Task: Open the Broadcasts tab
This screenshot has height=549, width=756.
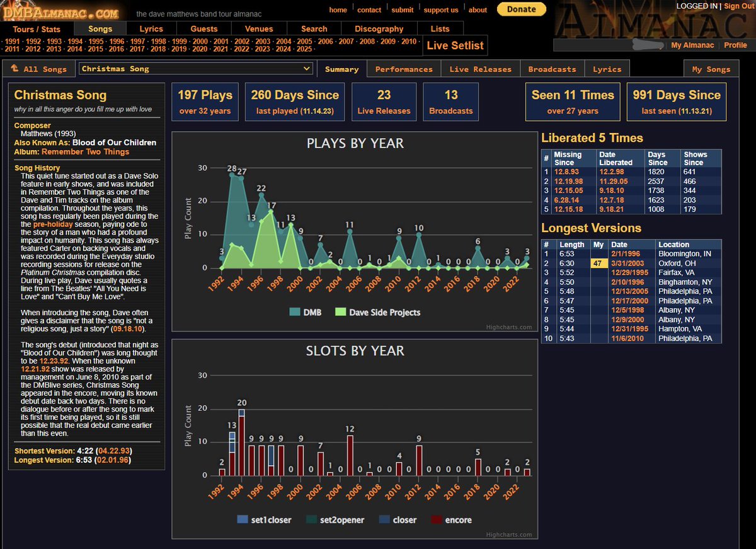Action: click(x=552, y=69)
